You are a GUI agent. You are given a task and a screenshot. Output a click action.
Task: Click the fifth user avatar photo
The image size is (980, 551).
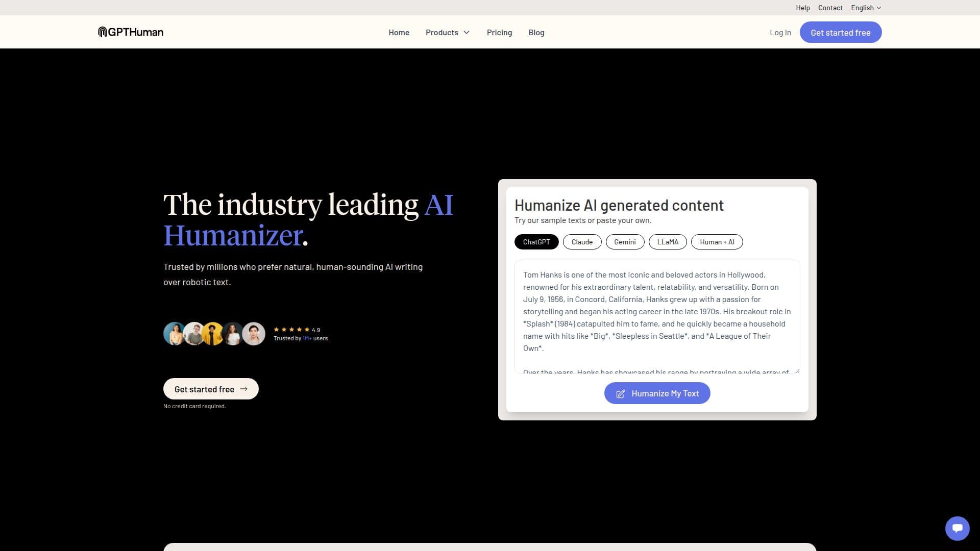click(254, 334)
